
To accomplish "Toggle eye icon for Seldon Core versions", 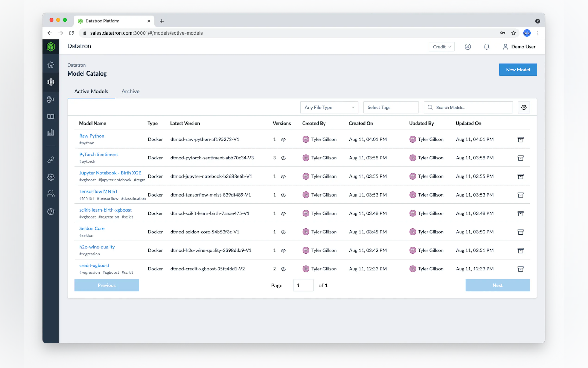I will coord(283,232).
